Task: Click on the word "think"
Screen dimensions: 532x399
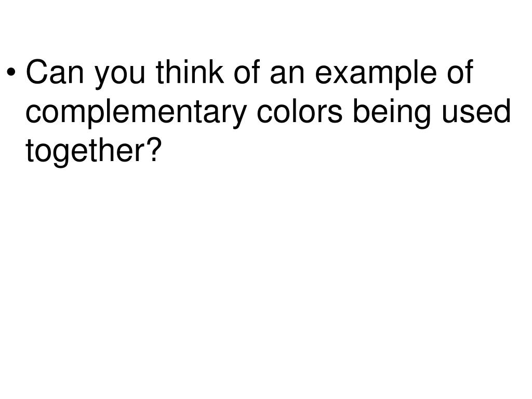Action: tap(190, 72)
